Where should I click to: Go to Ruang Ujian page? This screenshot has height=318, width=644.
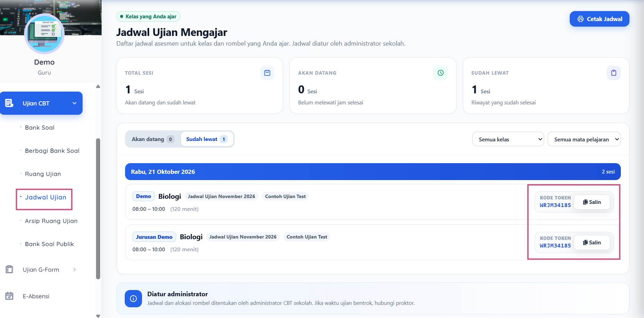click(x=43, y=174)
